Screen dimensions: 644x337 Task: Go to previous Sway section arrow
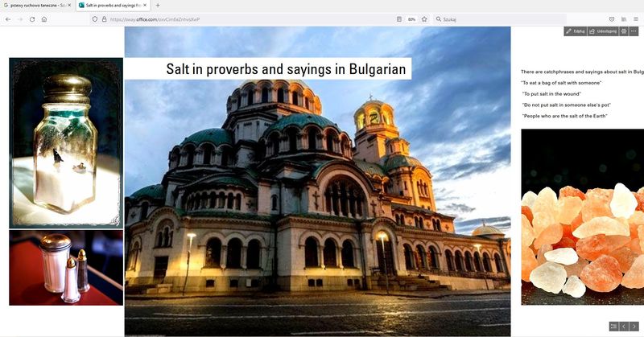[x=624, y=327]
